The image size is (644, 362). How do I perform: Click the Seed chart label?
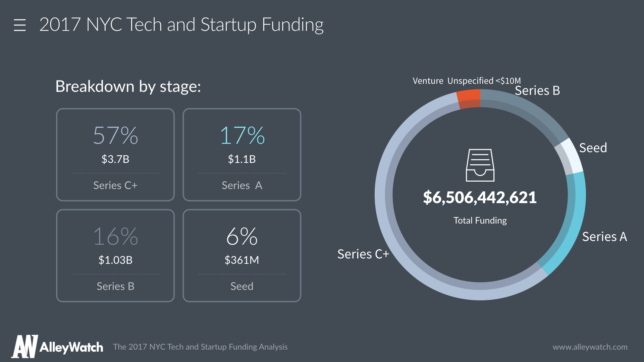[x=593, y=148]
